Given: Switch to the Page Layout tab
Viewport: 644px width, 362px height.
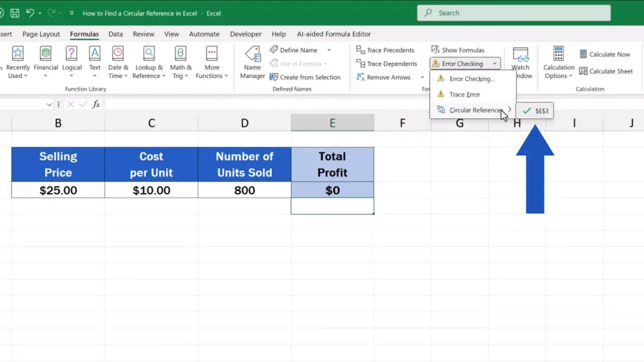Looking at the screenshot, I should coord(42,34).
